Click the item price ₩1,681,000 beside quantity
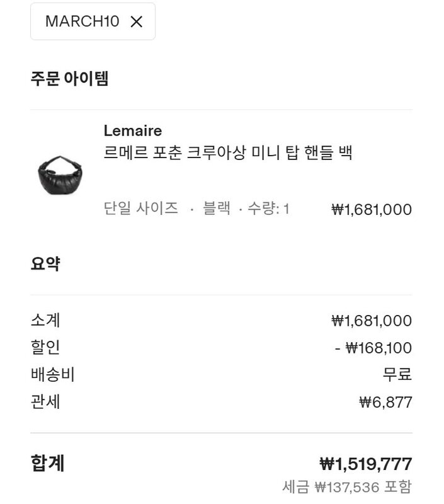Screen dimensions: 444x504 pos(372,209)
